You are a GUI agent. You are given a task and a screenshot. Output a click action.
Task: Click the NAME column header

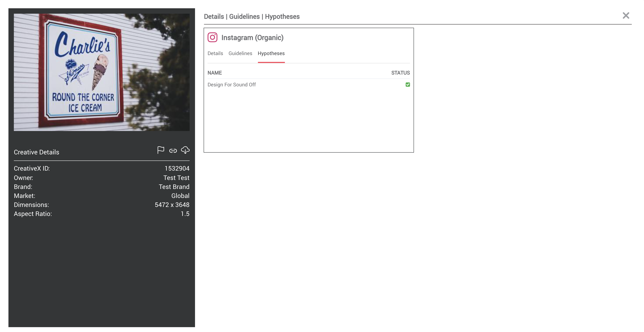(x=215, y=73)
